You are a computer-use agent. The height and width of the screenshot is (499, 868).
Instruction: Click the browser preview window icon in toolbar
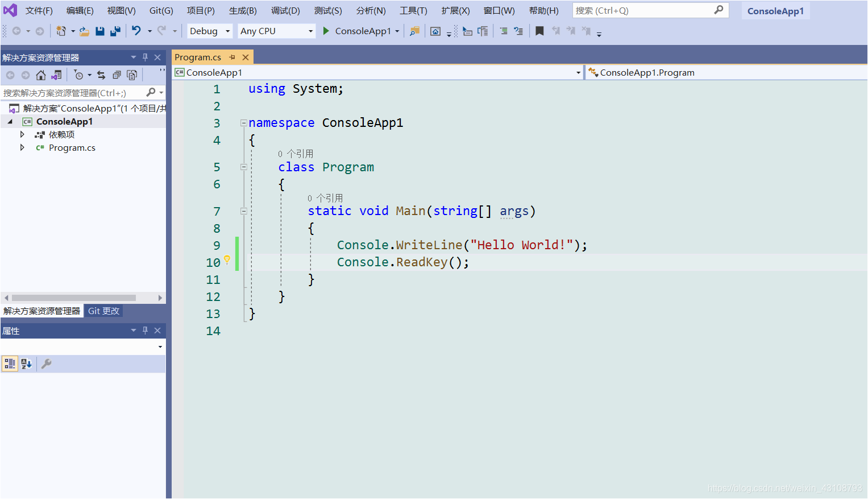click(x=435, y=31)
